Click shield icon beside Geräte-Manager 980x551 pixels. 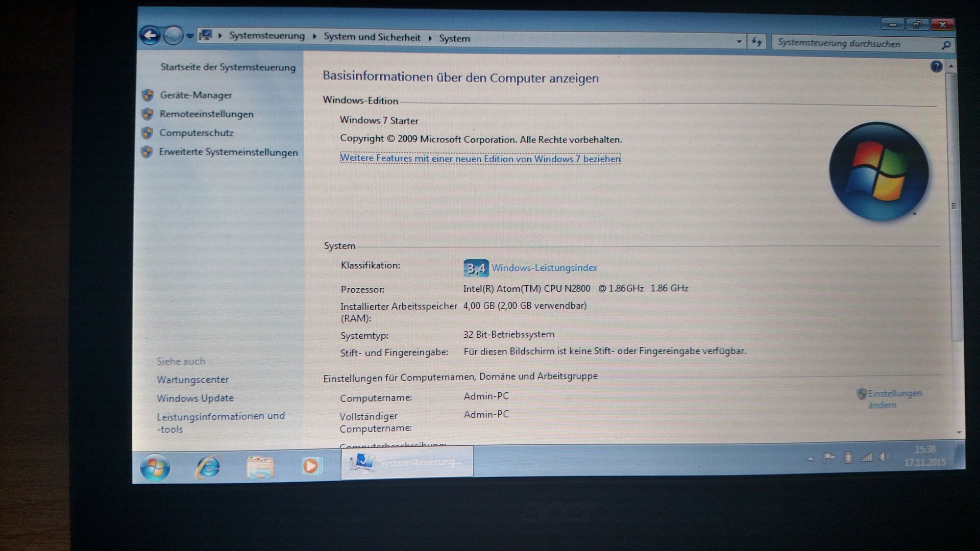tap(148, 95)
